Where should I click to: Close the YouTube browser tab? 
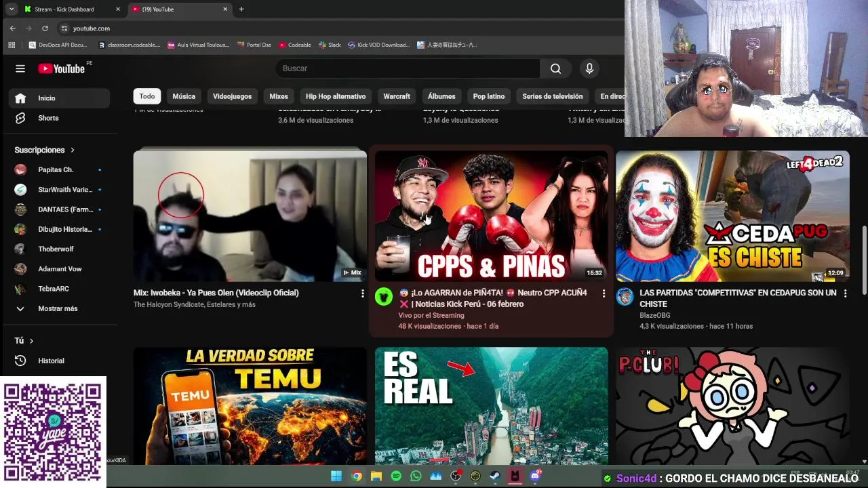point(225,9)
